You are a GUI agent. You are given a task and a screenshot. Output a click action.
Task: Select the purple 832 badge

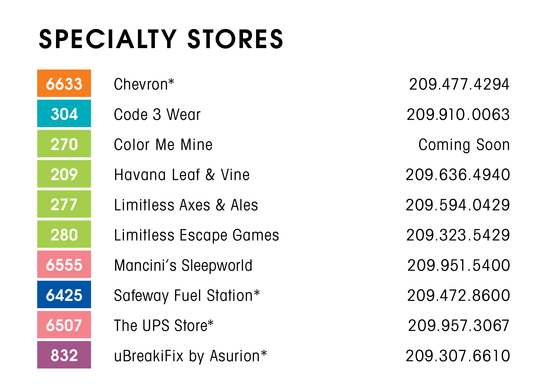tap(64, 355)
